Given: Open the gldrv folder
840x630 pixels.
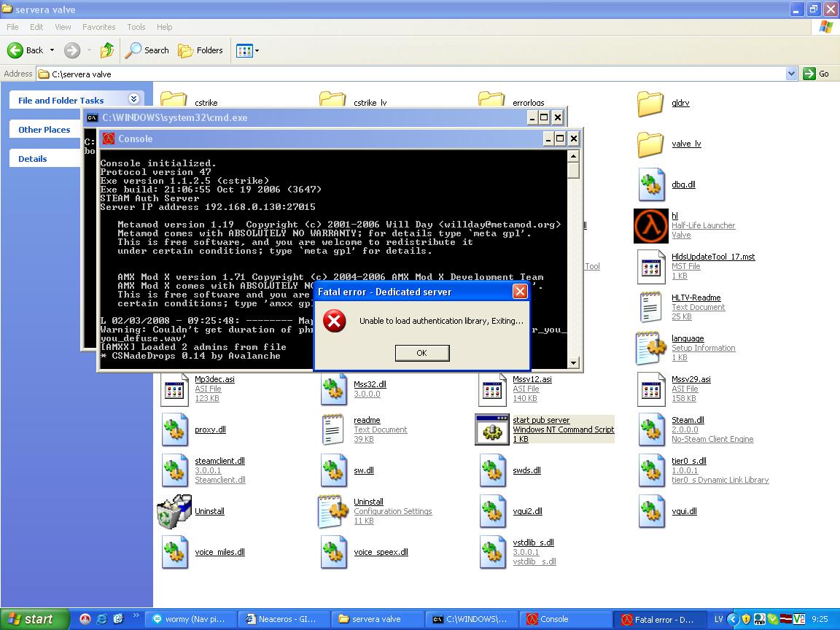Looking at the screenshot, I should pyautogui.click(x=650, y=104).
